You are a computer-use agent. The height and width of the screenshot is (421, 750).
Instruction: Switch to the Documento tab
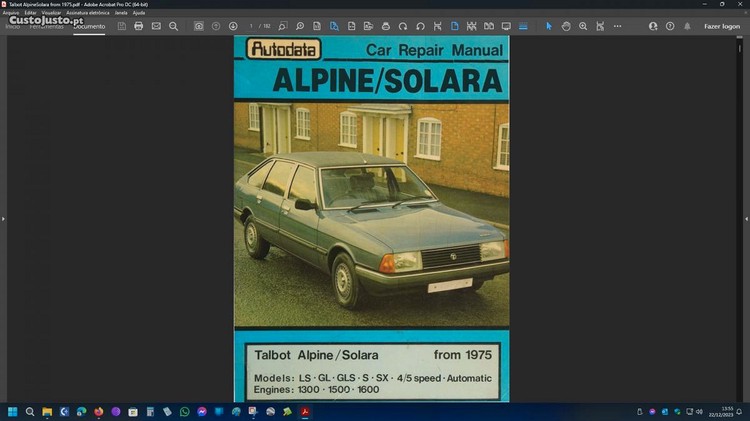point(89,26)
